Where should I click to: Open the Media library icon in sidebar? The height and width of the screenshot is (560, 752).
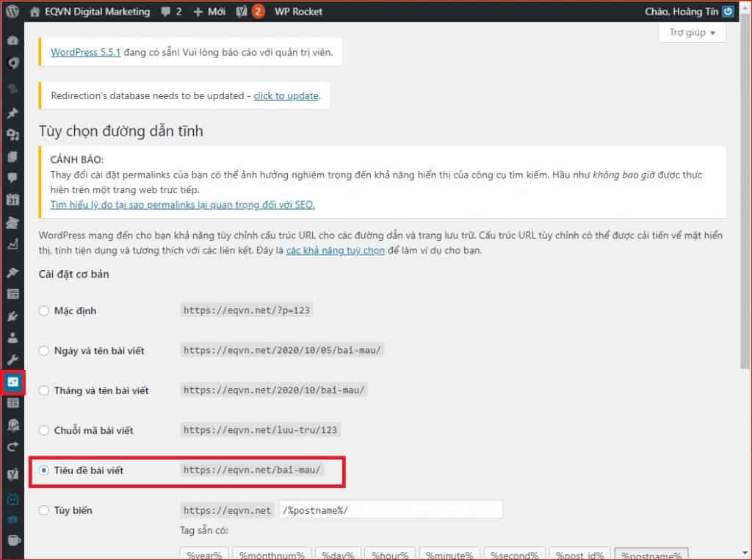point(12,135)
